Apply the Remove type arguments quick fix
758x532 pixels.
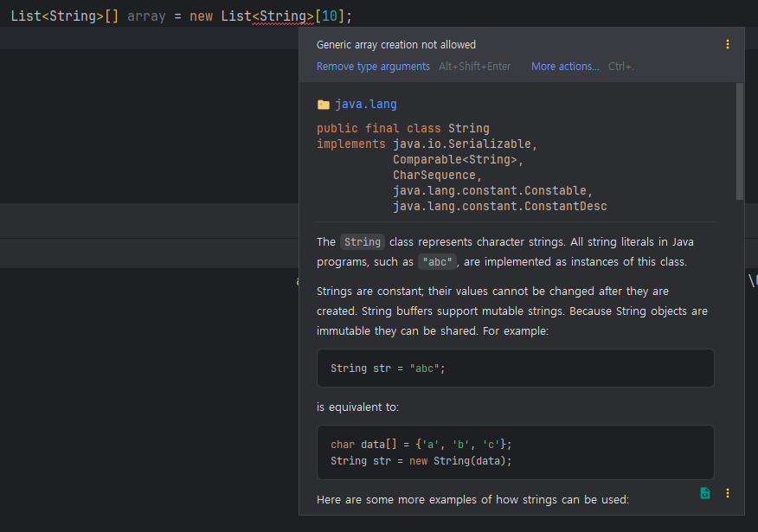[x=373, y=67]
